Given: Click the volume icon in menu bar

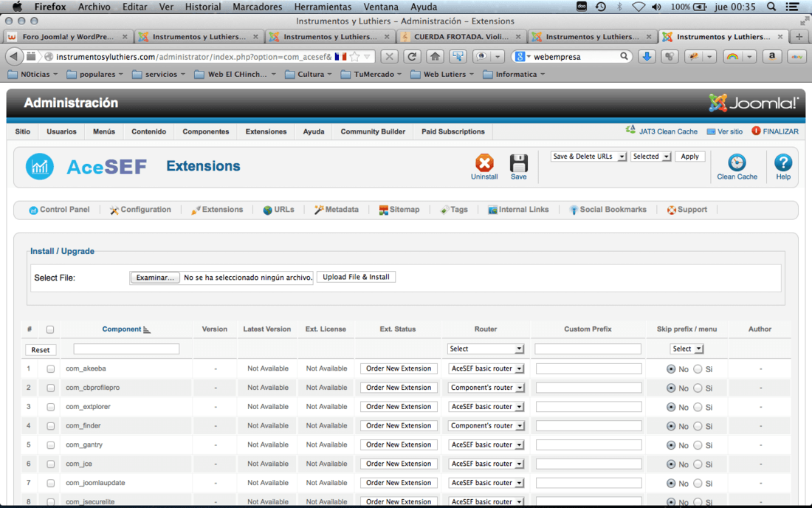Looking at the screenshot, I should 657,7.
